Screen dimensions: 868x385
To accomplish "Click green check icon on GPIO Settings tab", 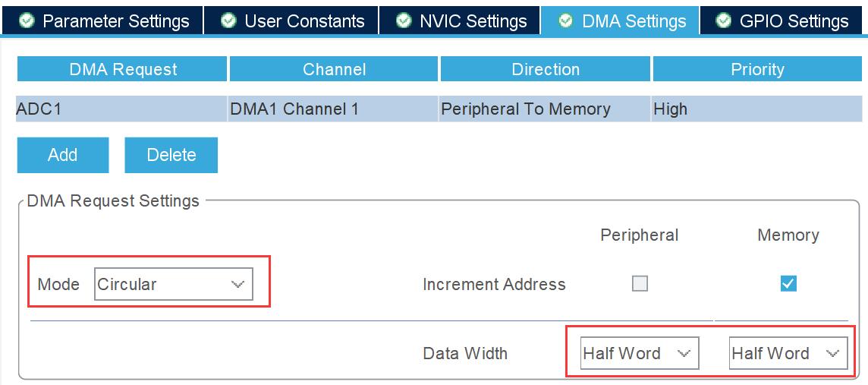I will point(724,21).
